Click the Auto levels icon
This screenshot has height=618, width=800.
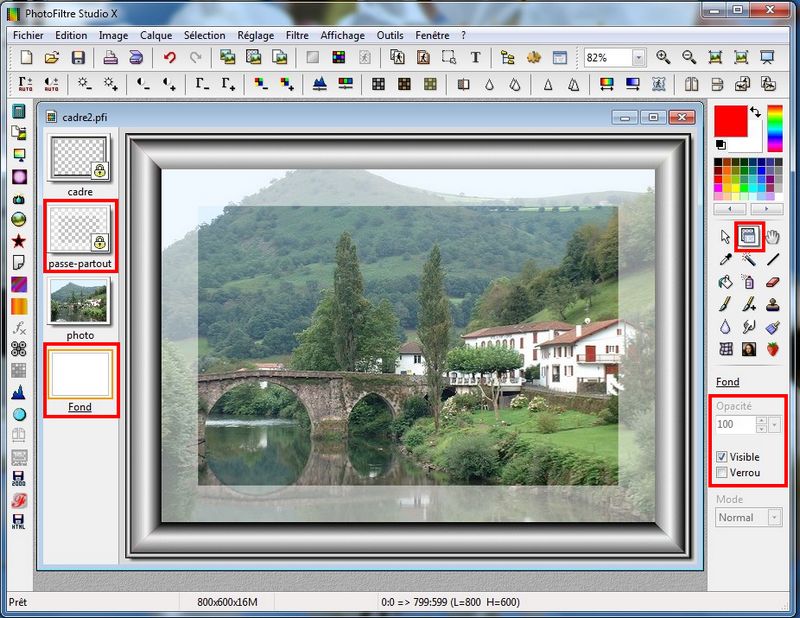tap(26, 84)
